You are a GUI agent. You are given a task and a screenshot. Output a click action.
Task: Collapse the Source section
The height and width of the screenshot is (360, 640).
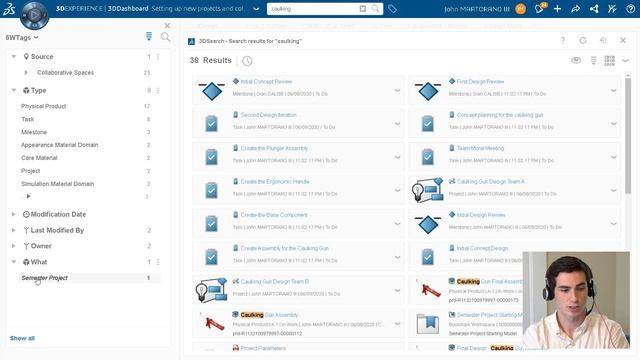click(x=14, y=56)
